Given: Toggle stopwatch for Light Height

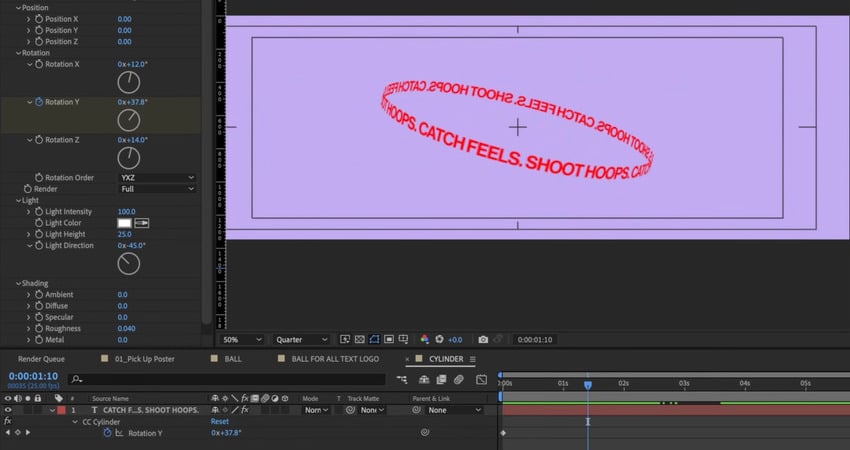Looking at the screenshot, I should pyautogui.click(x=39, y=234).
